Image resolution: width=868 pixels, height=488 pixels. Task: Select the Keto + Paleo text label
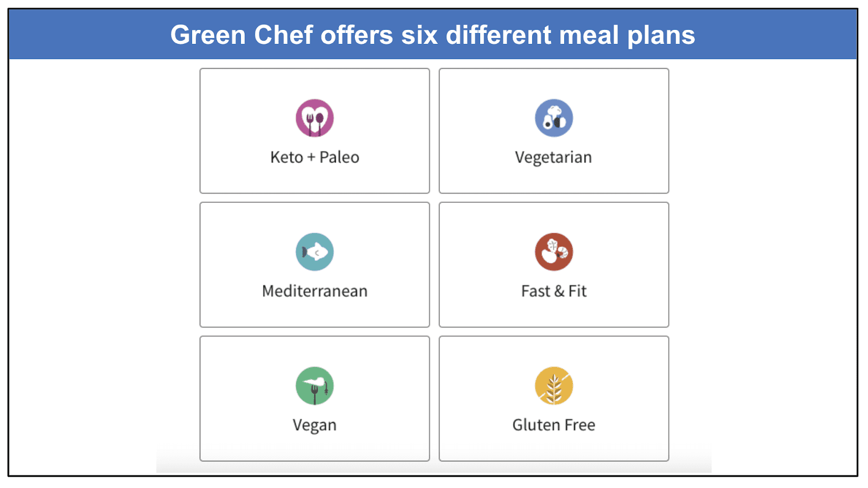[x=315, y=157]
